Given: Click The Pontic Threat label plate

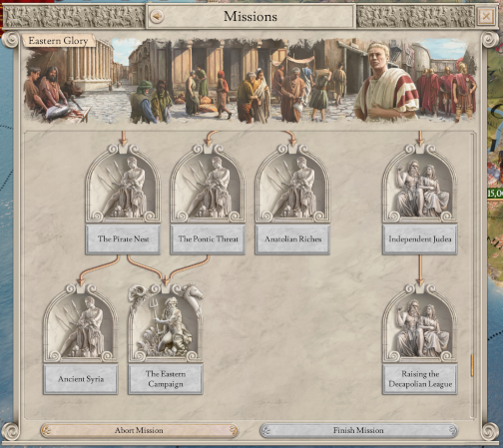Looking at the screenshot, I should coord(208,239).
